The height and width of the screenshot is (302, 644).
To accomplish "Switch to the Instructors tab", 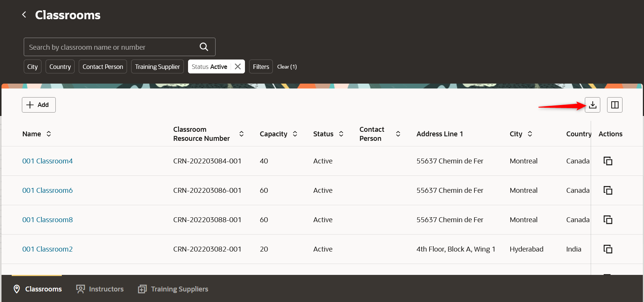I will pyautogui.click(x=100, y=289).
